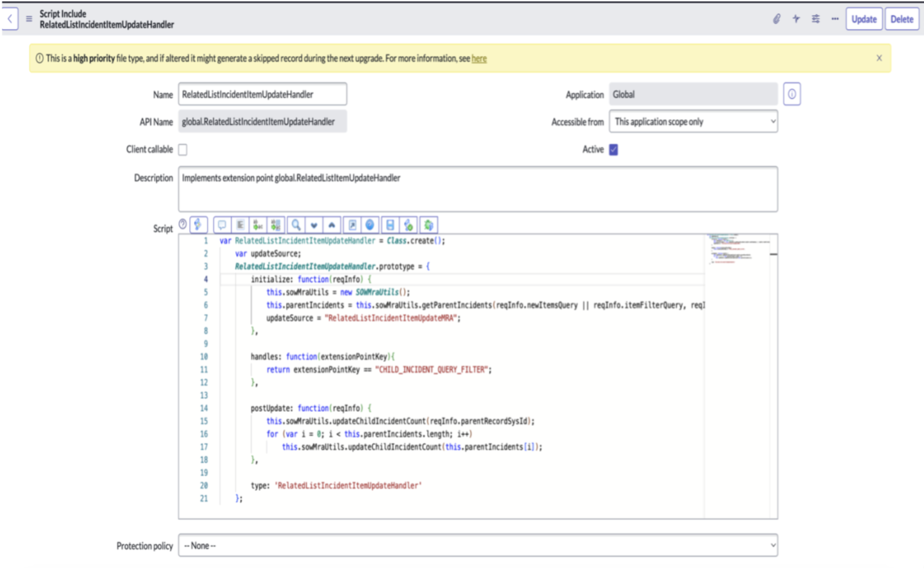Click line number 10 in the script gutter
Image resolution: width=924 pixels, height=588 pixels.
(x=204, y=357)
